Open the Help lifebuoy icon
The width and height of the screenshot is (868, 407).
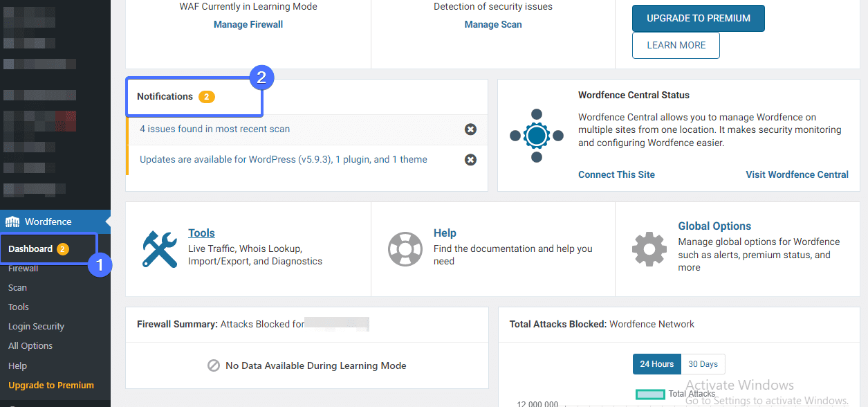click(405, 249)
